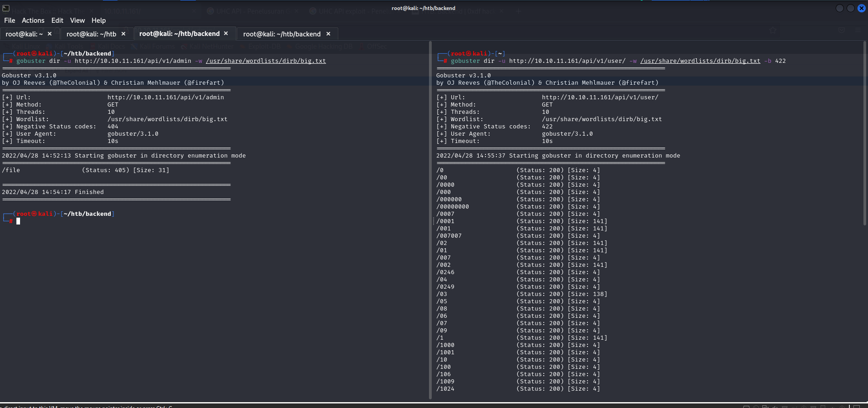Viewport: 868px width, 408px height.
Task: Close the 'root@kali: ~' tab
Action: click(50, 34)
